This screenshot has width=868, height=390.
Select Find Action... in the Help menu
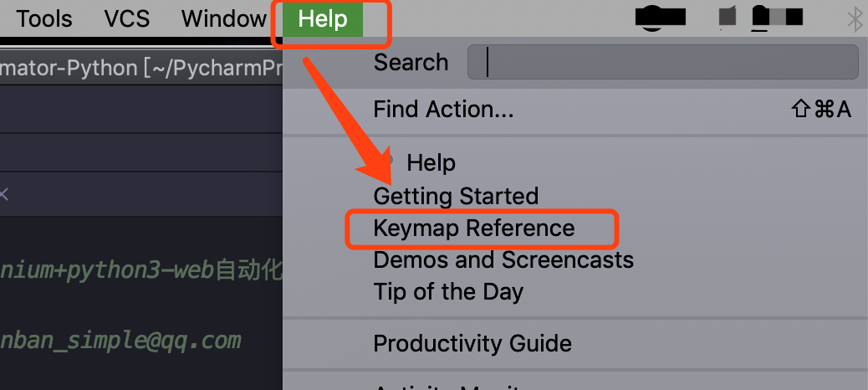coord(443,109)
